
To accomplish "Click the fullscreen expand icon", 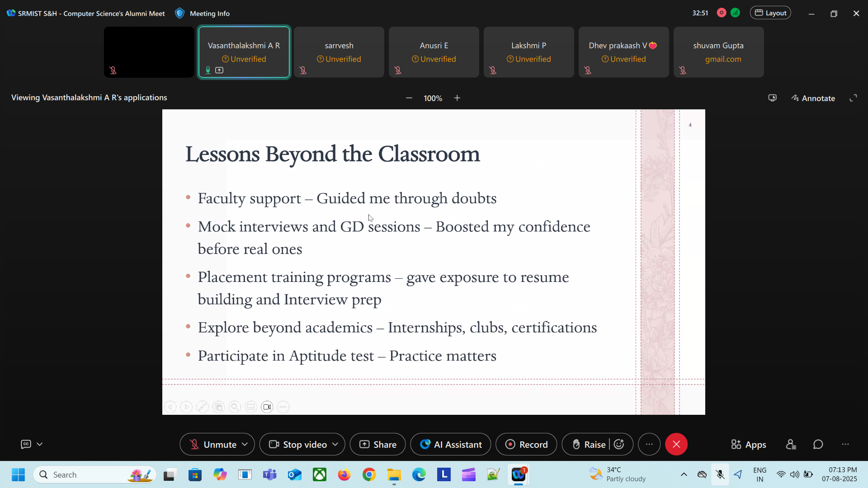I will pyautogui.click(x=853, y=98).
